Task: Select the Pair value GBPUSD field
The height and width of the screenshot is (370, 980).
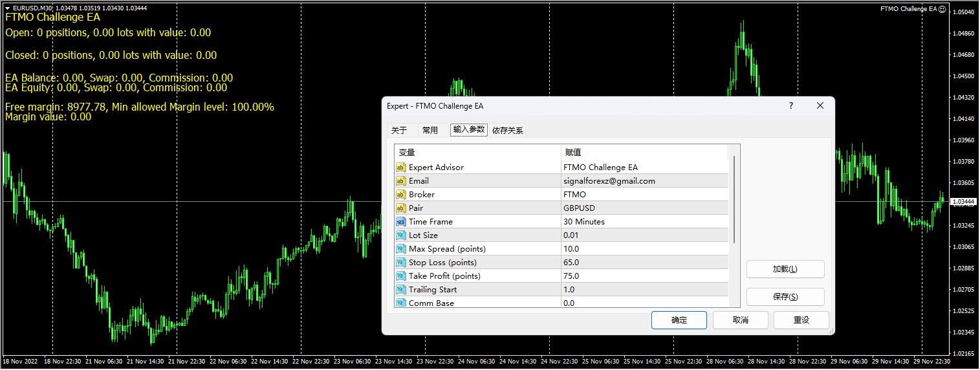Action: [644, 208]
